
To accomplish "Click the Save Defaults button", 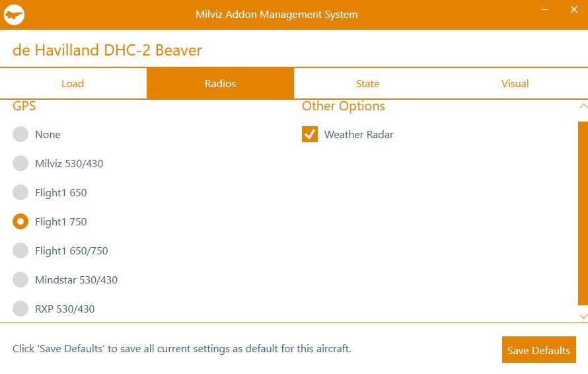I will tap(539, 350).
